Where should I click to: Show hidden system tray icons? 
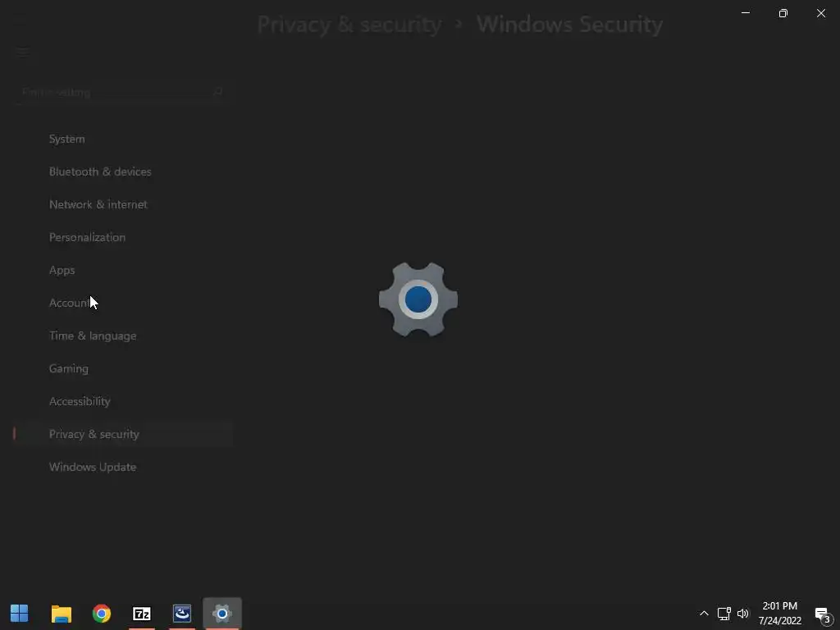click(x=704, y=614)
